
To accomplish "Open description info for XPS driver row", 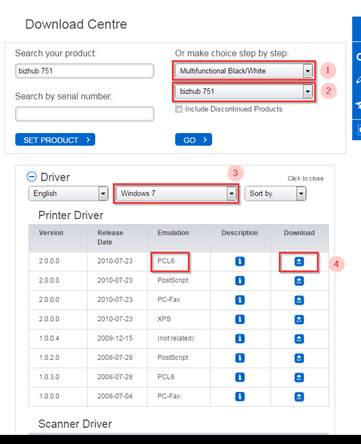I will point(240,319).
